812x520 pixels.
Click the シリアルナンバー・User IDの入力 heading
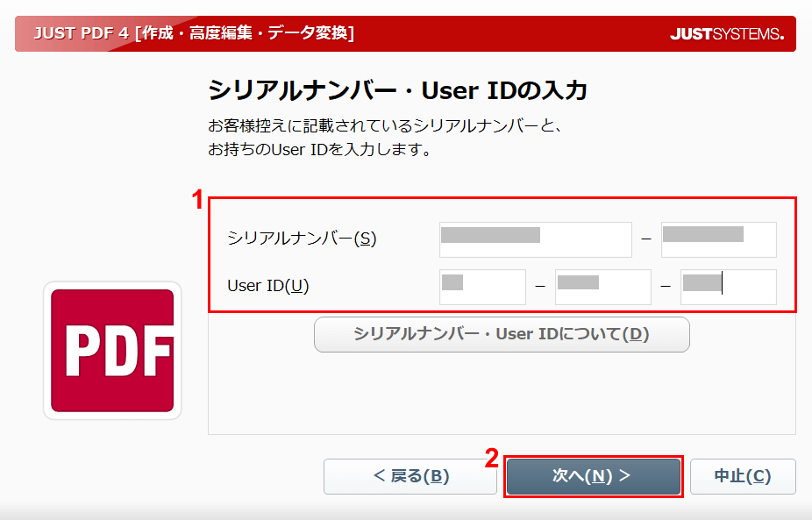[398, 90]
